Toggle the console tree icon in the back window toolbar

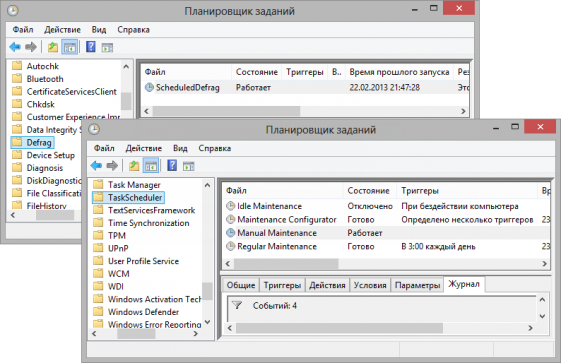(x=70, y=47)
